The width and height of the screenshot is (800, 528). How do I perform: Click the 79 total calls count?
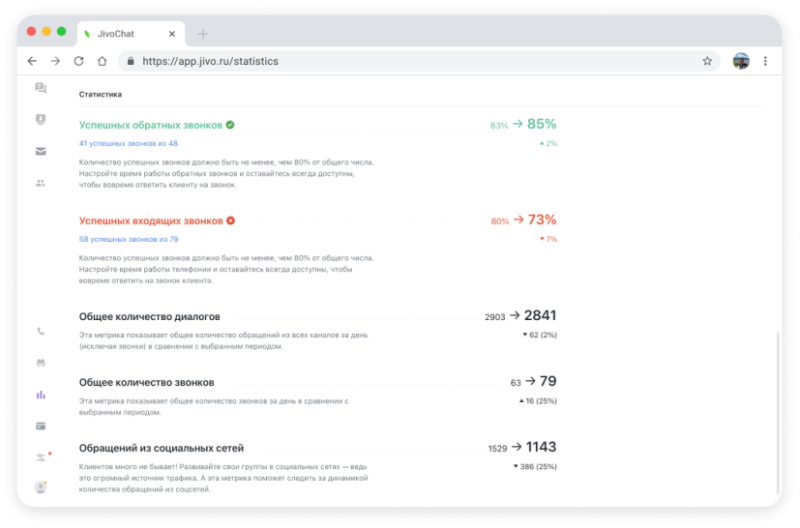[548, 382]
